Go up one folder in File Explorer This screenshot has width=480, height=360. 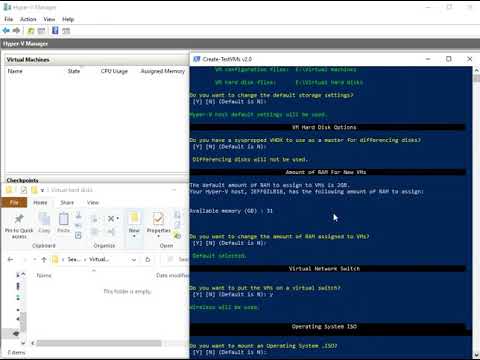click(44, 260)
